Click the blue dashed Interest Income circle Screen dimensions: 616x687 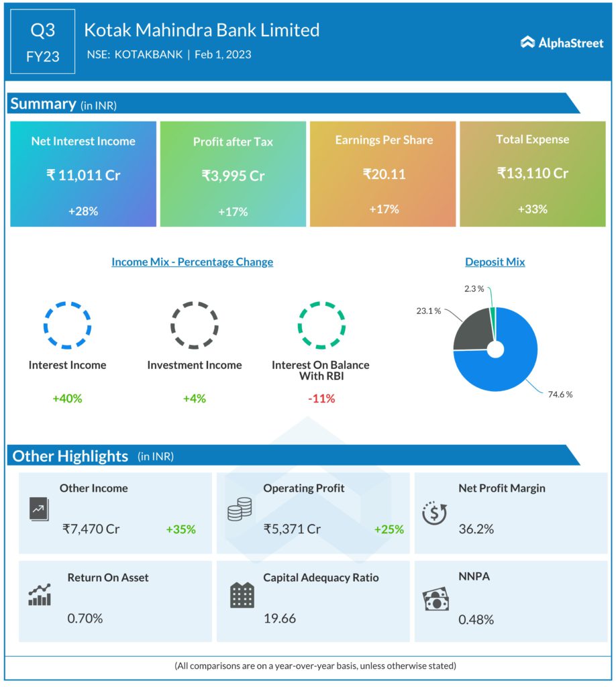pyautogui.click(x=67, y=325)
